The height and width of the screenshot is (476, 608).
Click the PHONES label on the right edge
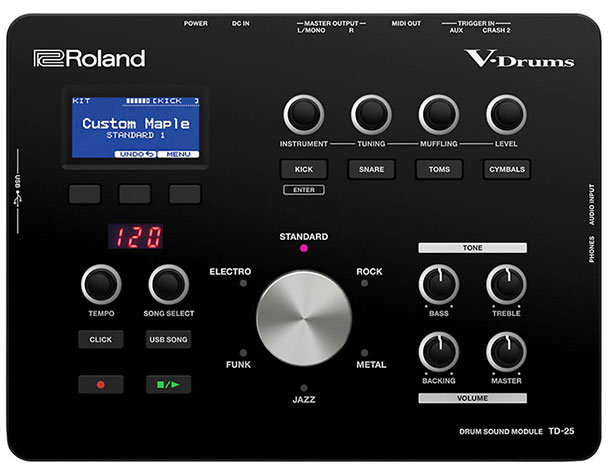tap(592, 249)
